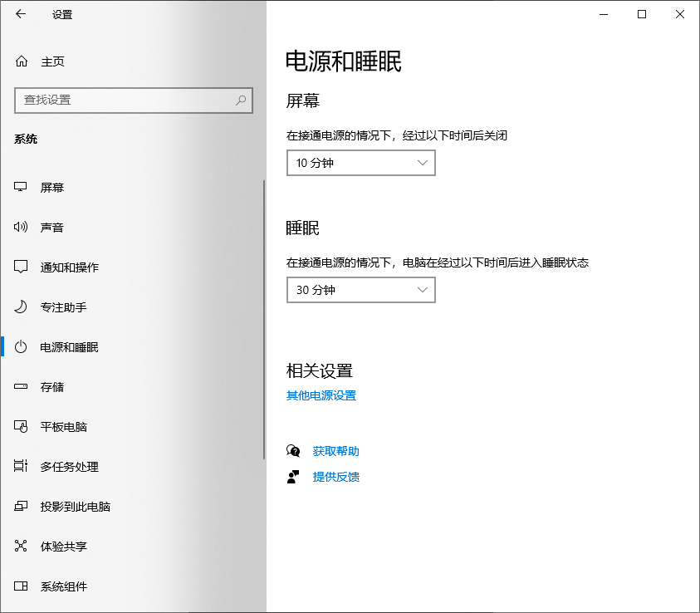Screen dimensions: 700x613
Task: Open the sleep timeout dropdown showing 30 分钟
Action: tap(360, 290)
